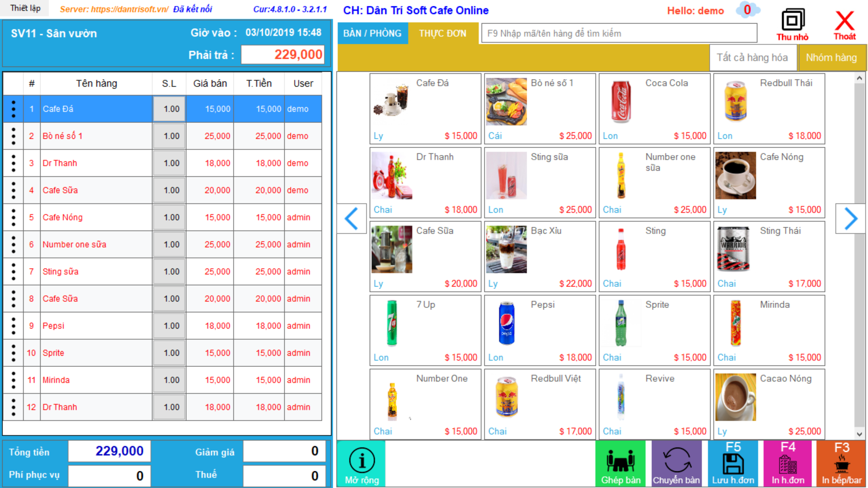Edit quantity of Dr Thanh row 3
868x488 pixels.
coord(169,163)
